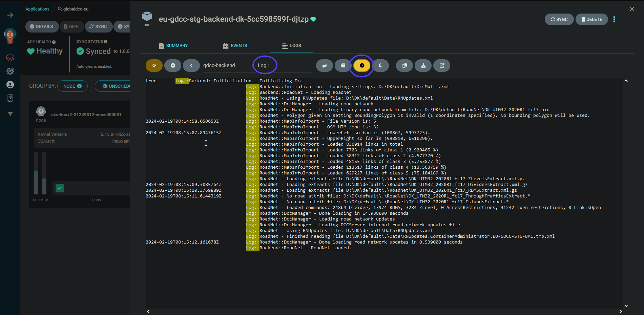The height and width of the screenshot is (315, 644).
Task: Click the heart health icon beside pod name
Action: 313,19
